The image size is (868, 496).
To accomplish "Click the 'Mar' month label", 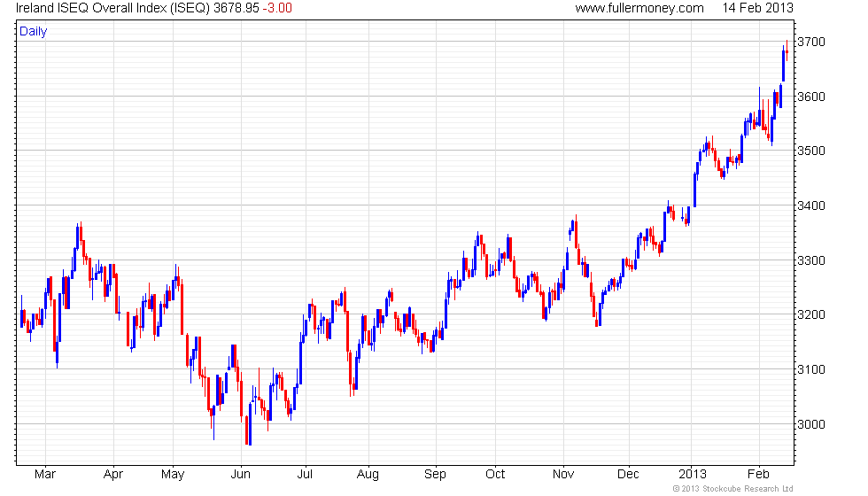I will click(x=45, y=475).
